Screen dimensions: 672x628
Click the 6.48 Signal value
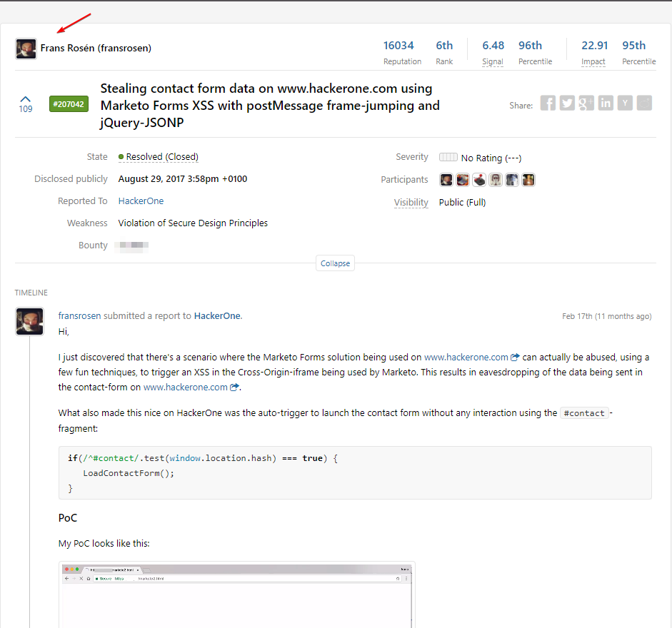pos(493,46)
